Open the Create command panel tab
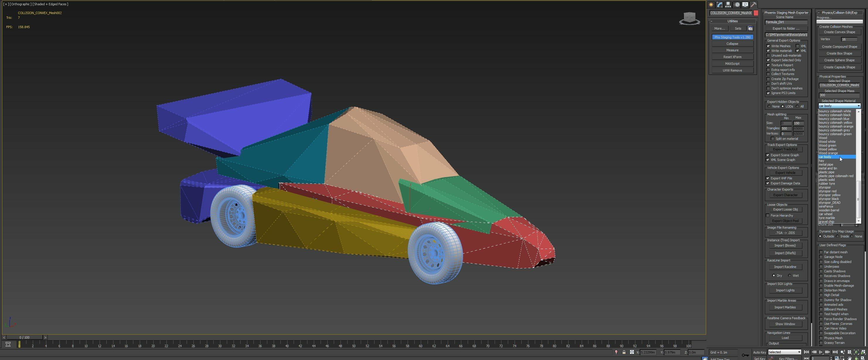The width and height of the screenshot is (868, 360). coord(711,5)
